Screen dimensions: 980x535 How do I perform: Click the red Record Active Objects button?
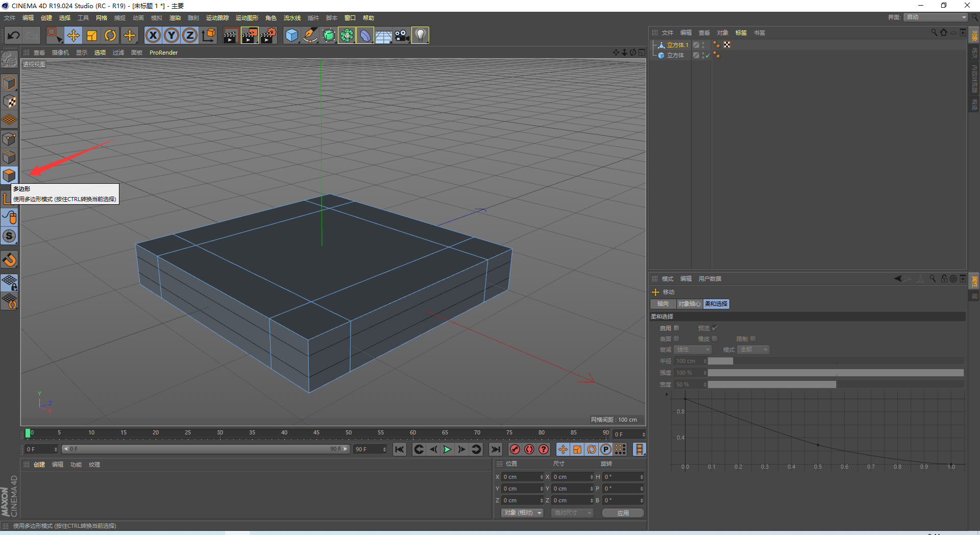coord(515,450)
